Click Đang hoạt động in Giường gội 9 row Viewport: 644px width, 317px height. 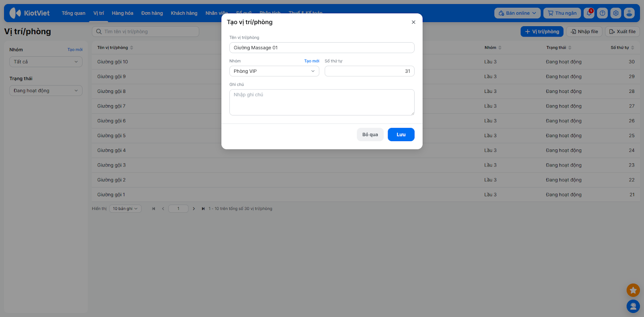563,76
